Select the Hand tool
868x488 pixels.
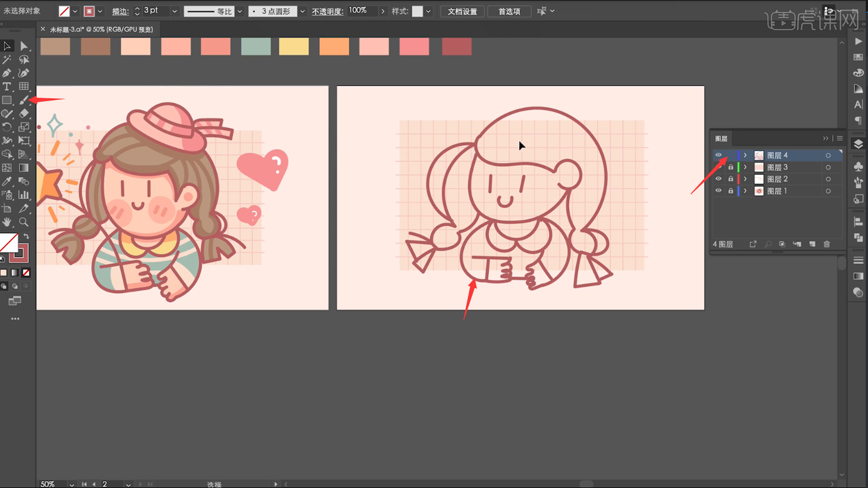7,222
